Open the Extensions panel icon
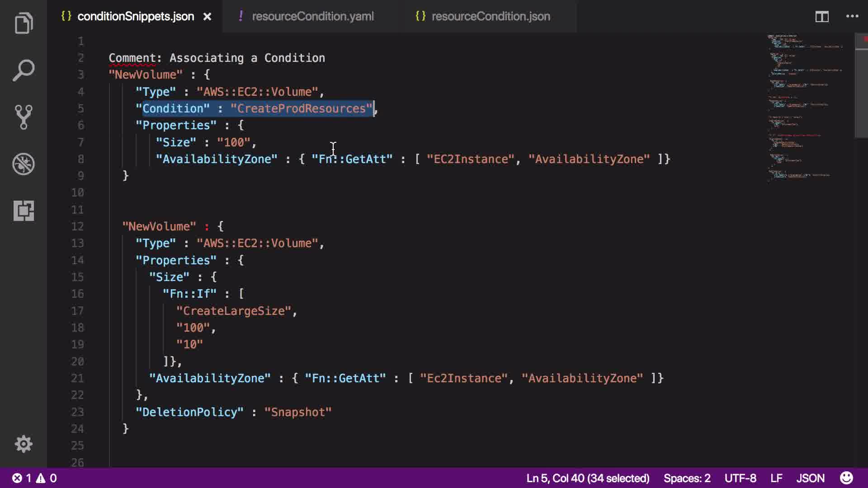Screen dimensions: 868x488 tap(24, 211)
